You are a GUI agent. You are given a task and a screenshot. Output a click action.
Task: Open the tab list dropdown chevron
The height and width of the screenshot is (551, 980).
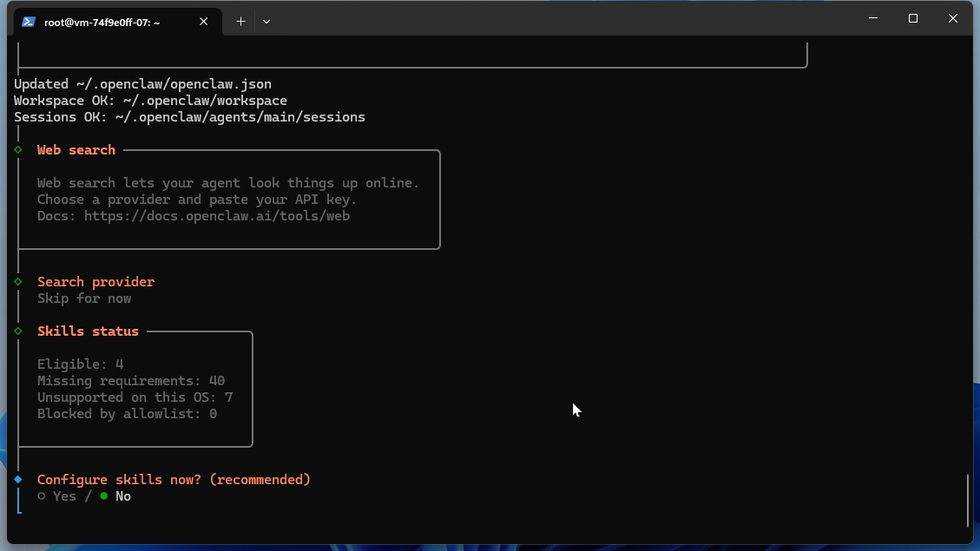click(x=266, y=22)
